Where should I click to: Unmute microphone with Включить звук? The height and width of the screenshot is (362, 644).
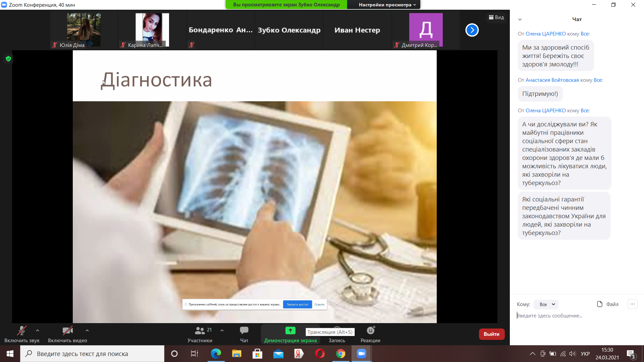pos(22,331)
